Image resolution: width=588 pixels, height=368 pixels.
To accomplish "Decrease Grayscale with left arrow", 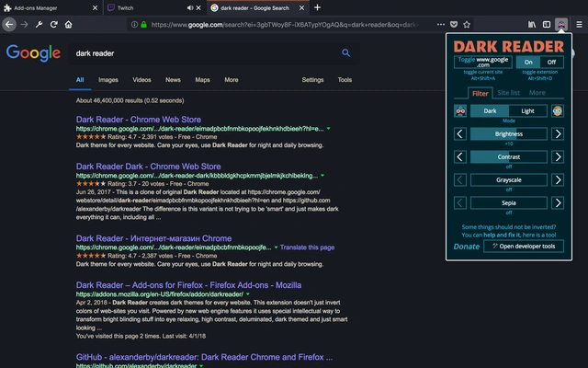I will pos(460,180).
